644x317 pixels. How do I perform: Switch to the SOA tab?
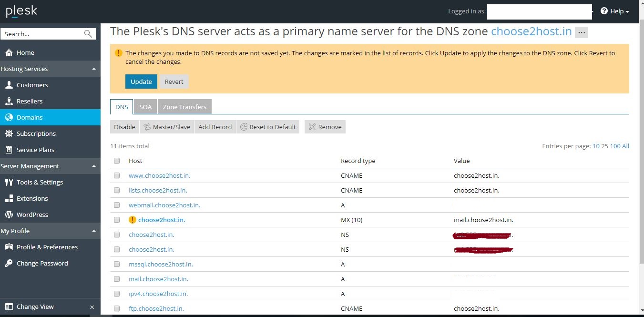[145, 107]
